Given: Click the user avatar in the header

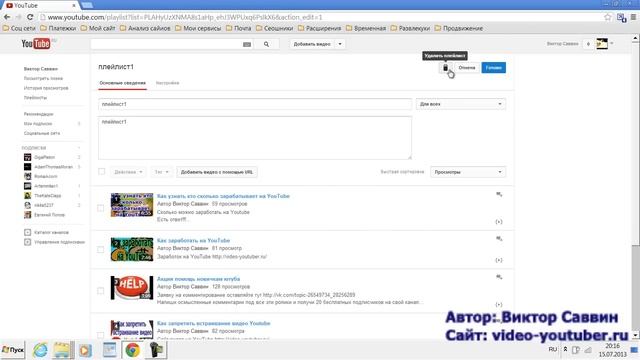Looking at the screenshot, I should click(602, 44).
